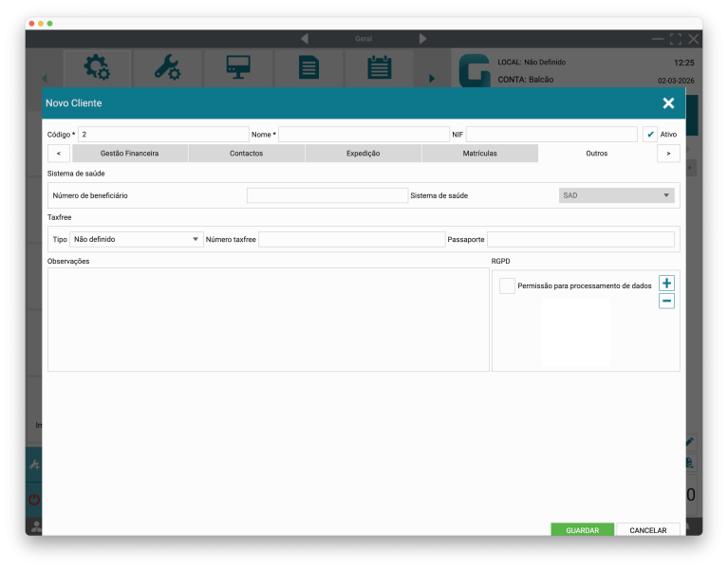The width and height of the screenshot is (728, 569).
Task: Open the calendar clipboard module icon
Action: coord(379,68)
